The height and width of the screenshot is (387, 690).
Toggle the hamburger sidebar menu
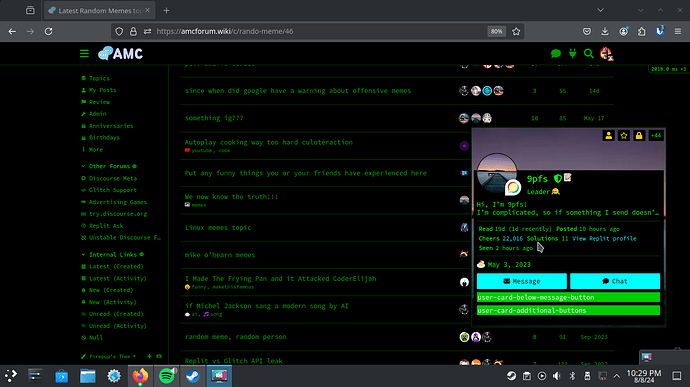point(84,54)
